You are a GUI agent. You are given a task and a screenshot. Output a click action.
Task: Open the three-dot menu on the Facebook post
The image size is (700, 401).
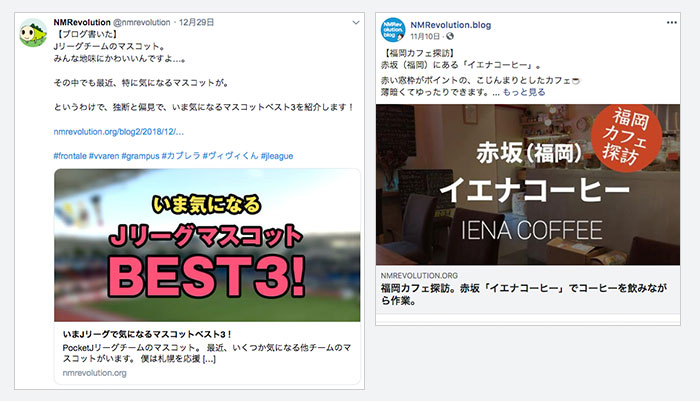671,23
